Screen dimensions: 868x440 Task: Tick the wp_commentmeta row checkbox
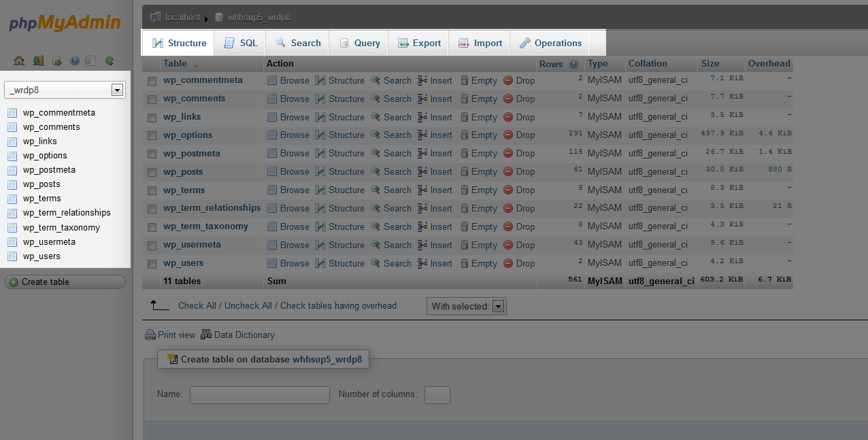[152, 81]
